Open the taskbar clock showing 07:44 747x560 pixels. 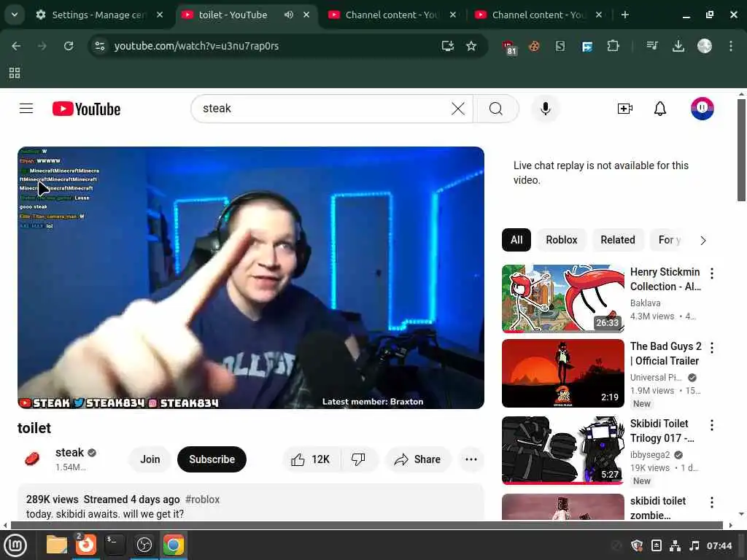pos(719,545)
